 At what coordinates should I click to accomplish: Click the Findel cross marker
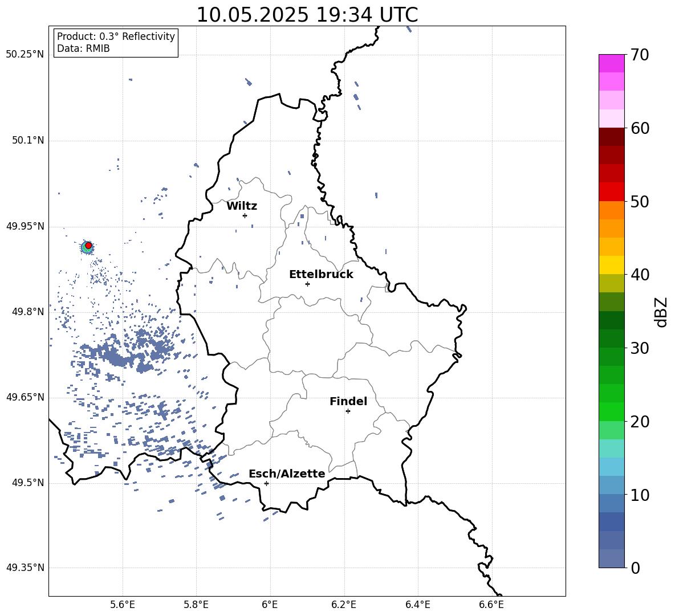(348, 411)
